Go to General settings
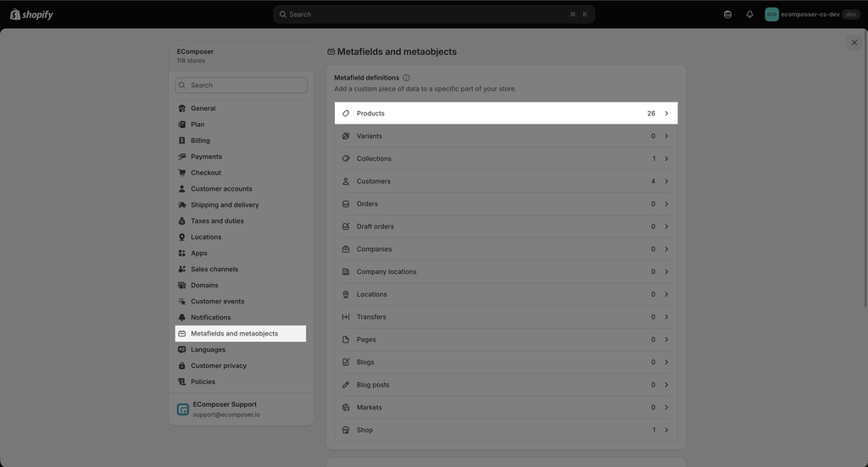This screenshot has width=868, height=467. point(240,108)
